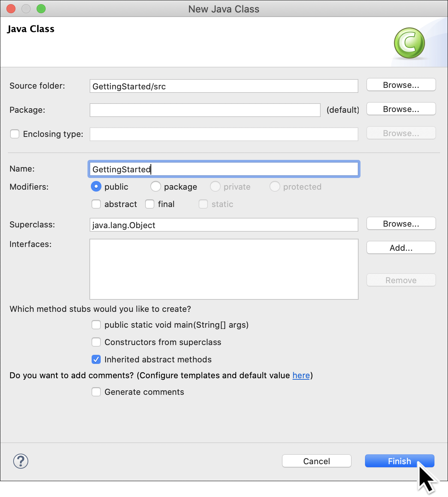Screen dimensions: 448x497
Task: Select the public modifier radio button
Action: click(x=96, y=187)
